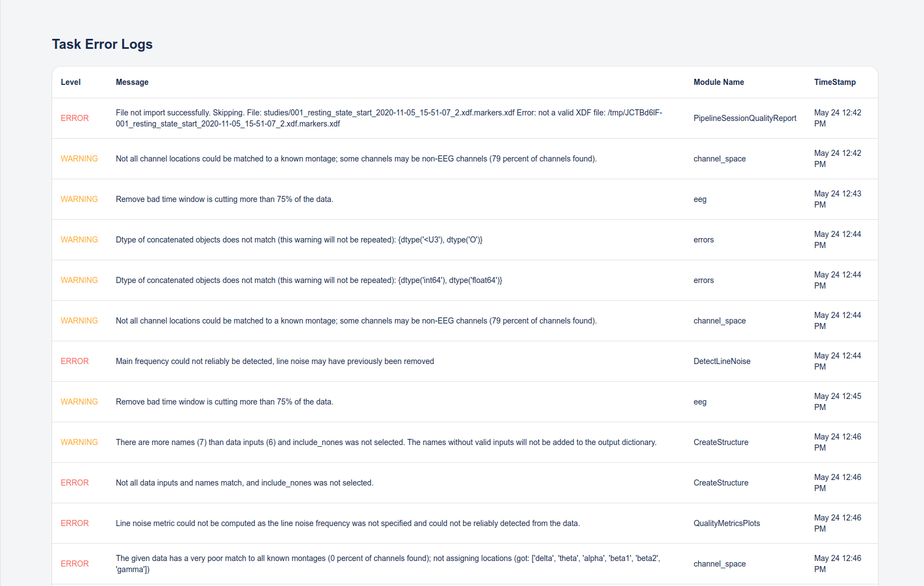Select the Dtype '<U3' mismatch warning message
The image size is (924, 586).
(x=299, y=240)
